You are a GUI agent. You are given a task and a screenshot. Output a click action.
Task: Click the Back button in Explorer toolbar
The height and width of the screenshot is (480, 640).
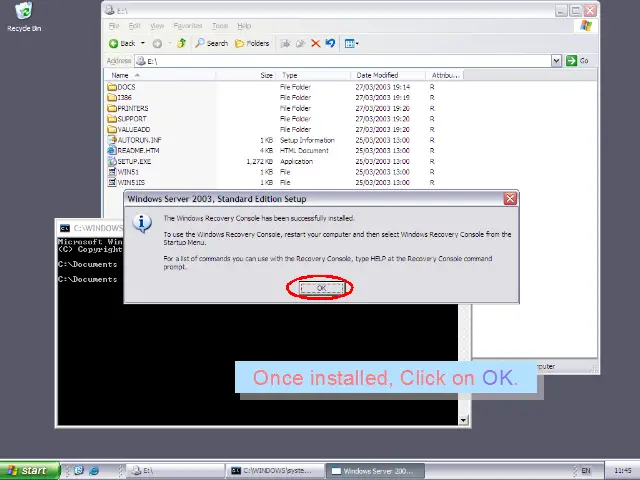pos(122,43)
